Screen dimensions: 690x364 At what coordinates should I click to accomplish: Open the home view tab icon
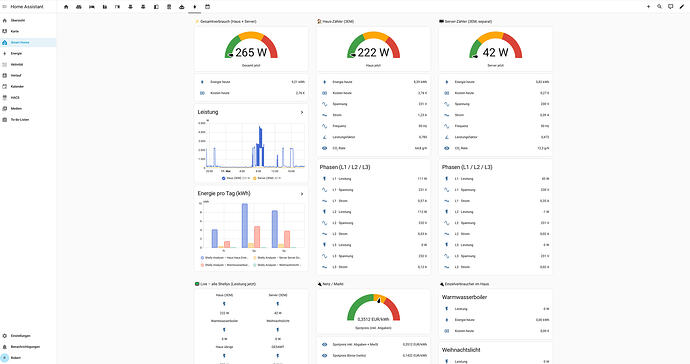[66, 7]
